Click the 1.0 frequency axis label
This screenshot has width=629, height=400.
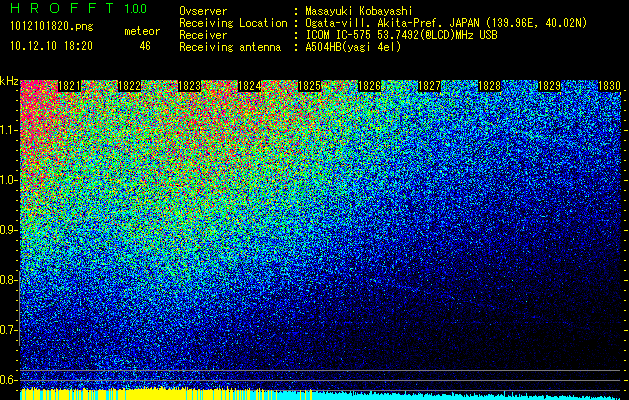pos(9,180)
